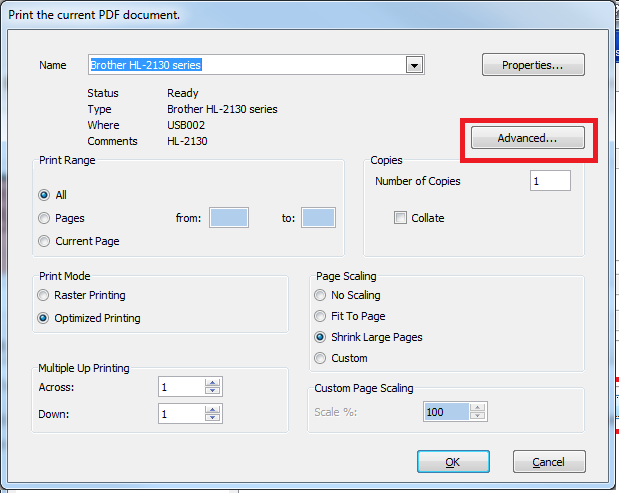The width and height of the screenshot is (619, 493).
Task: Click the pages 'from' input field
Action: point(229,217)
